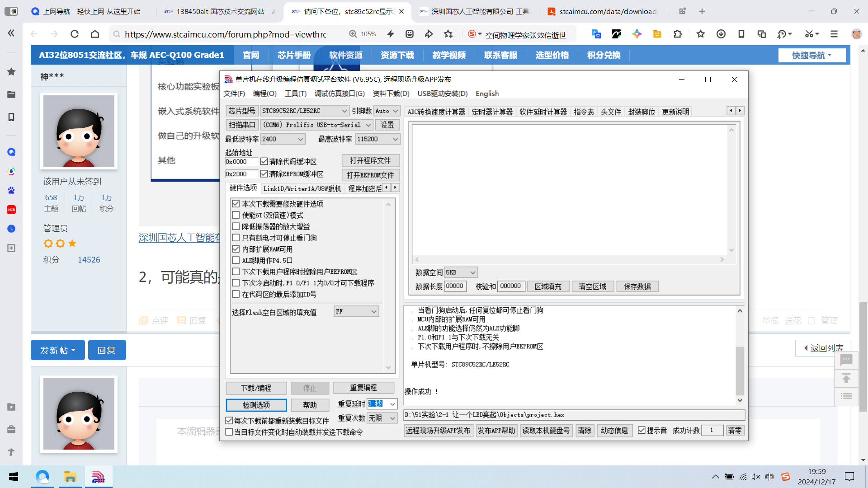Screen dimensions: 868x488
Task: Open the 深圳国芯人工智能 link on the forum page
Action: (x=179, y=238)
